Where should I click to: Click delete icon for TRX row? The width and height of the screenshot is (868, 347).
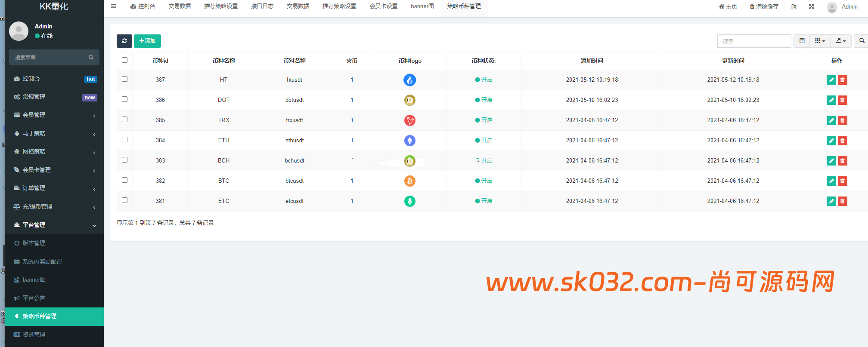pos(843,120)
